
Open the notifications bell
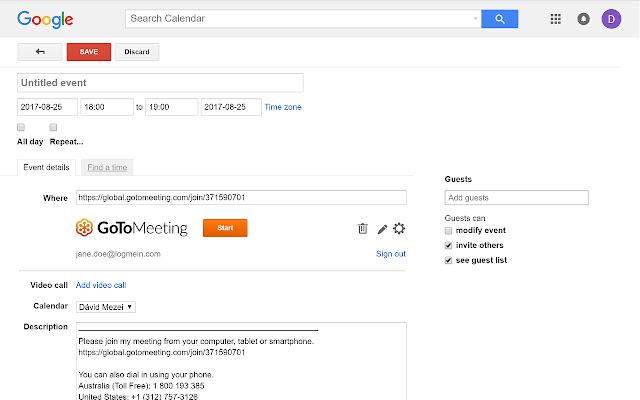coord(583,18)
